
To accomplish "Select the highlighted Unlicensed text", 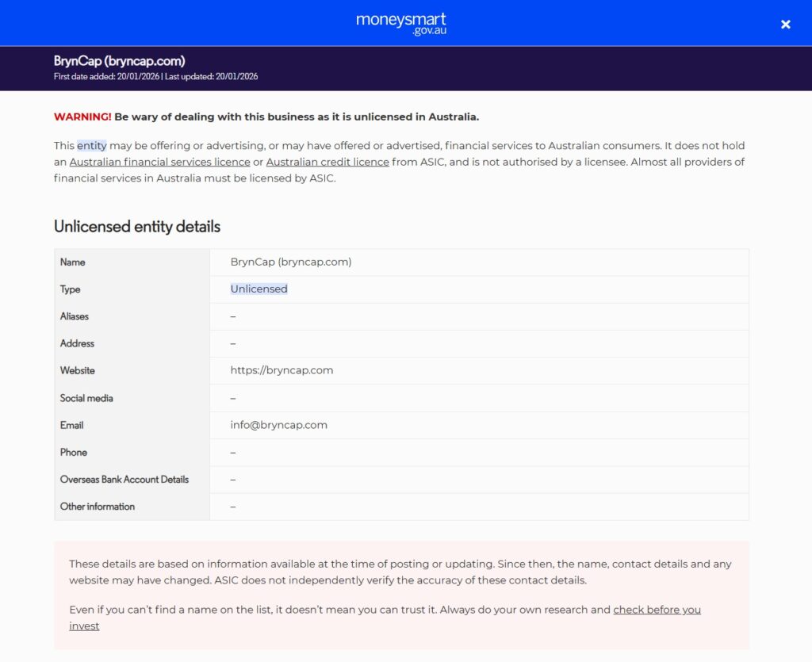I will 259,289.
